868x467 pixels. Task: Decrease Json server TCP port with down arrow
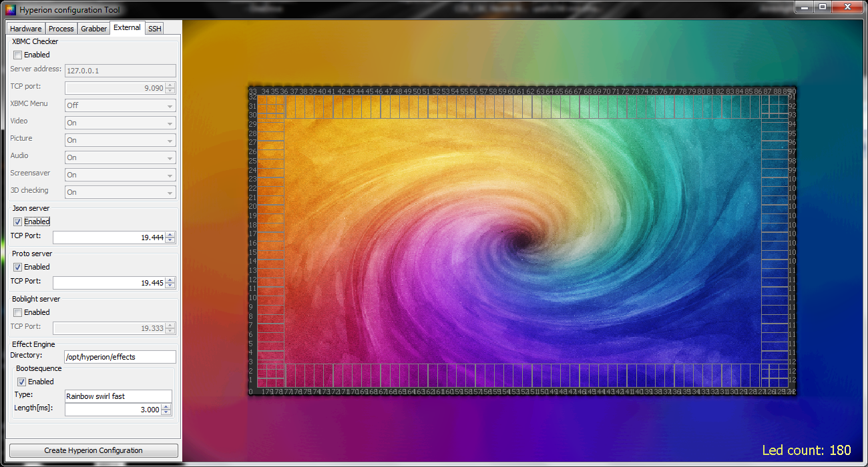(x=170, y=240)
